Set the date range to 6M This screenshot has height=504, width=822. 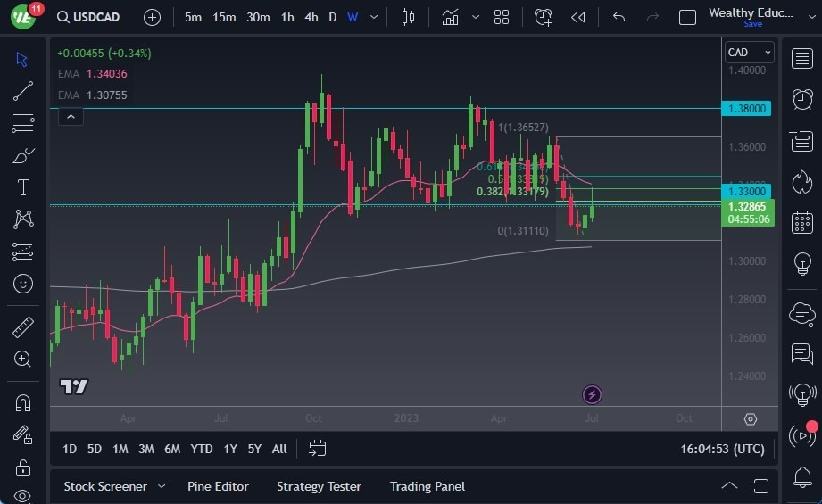(172, 449)
